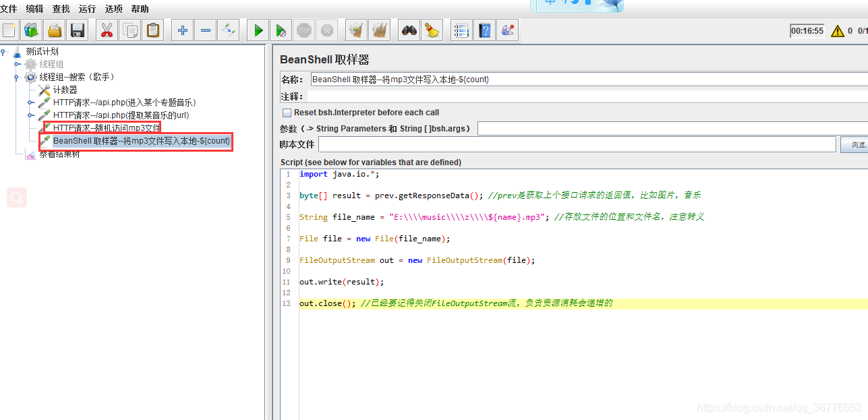The width and height of the screenshot is (868, 420).
Task: Click the grey Shutdown X icon
Action: pos(327,30)
